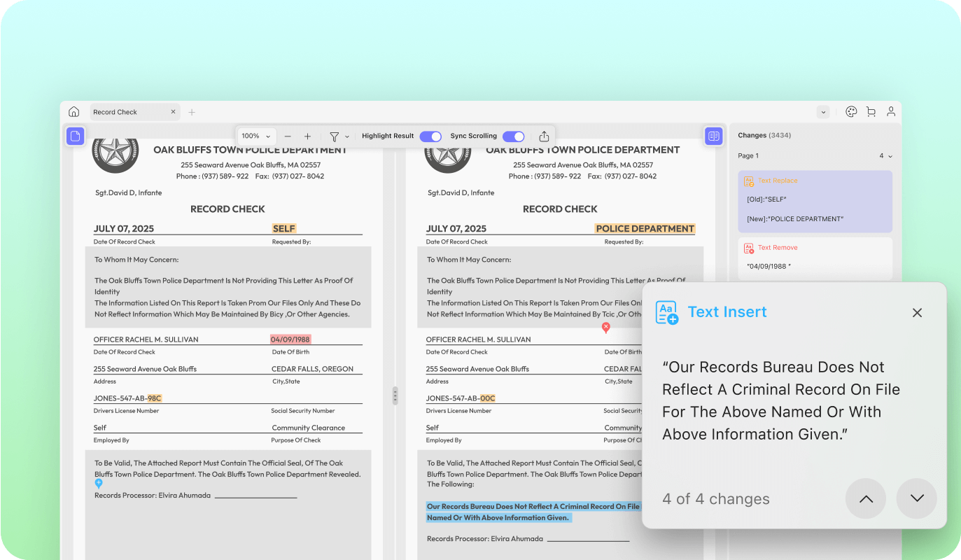Expand the chevron beside the filter icon
This screenshot has width=961, height=560.
click(x=347, y=136)
